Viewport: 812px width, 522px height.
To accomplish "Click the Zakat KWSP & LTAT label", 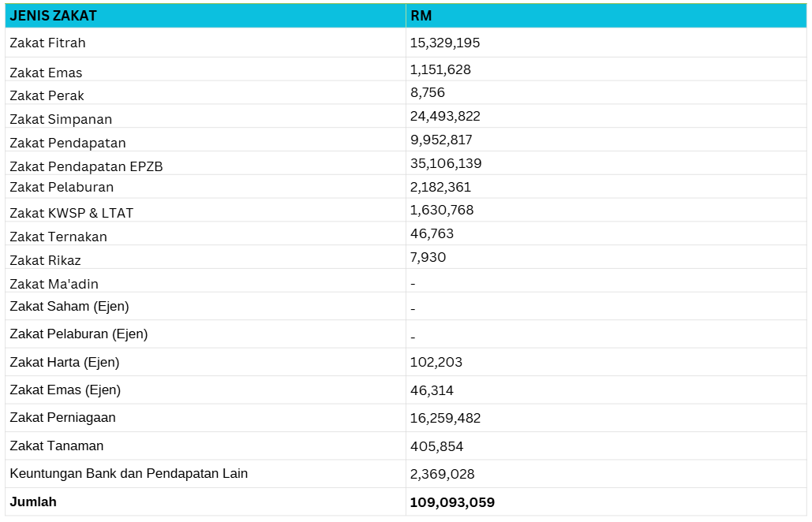I will point(72,213).
